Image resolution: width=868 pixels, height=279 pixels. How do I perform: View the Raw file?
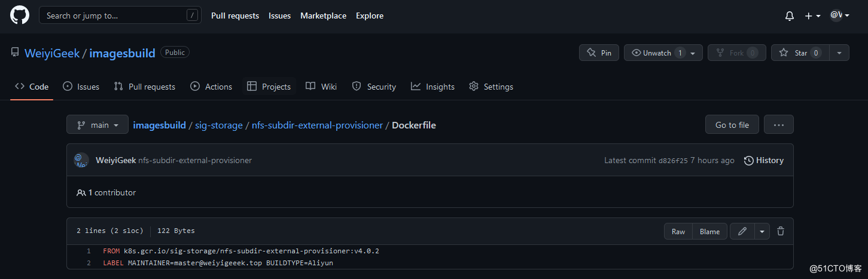pos(678,231)
